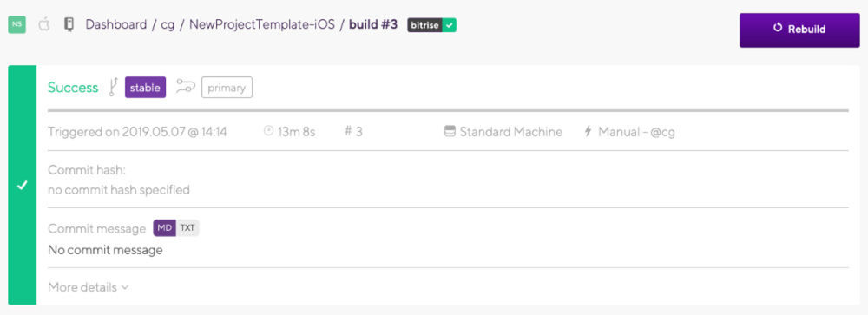Click the bitrise status badge checkmark
The height and width of the screenshot is (315, 868).
point(450,25)
